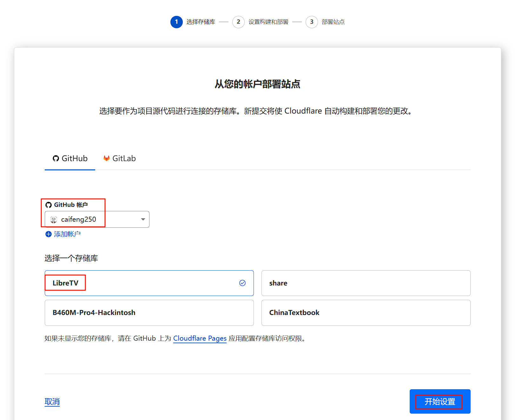Click the GitHub logo in the GitHub tab
516x420 pixels.
[x=56, y=159]
